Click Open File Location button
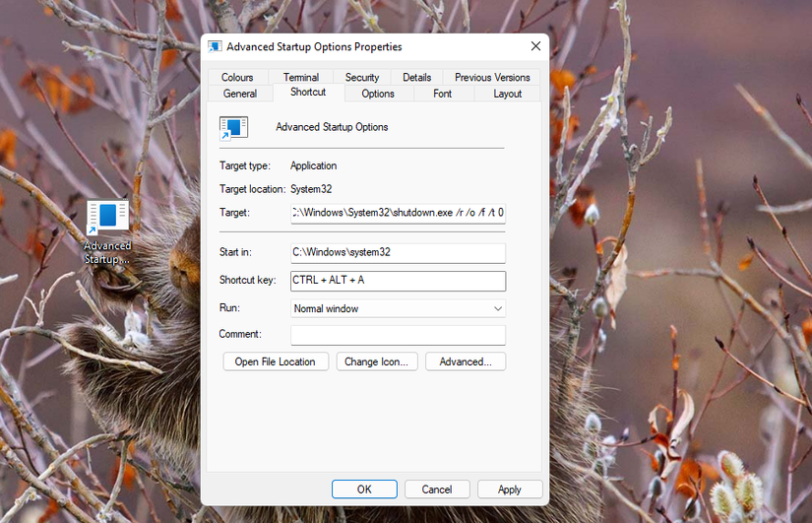This screenshot has width=812, height=523. point(276,361)
